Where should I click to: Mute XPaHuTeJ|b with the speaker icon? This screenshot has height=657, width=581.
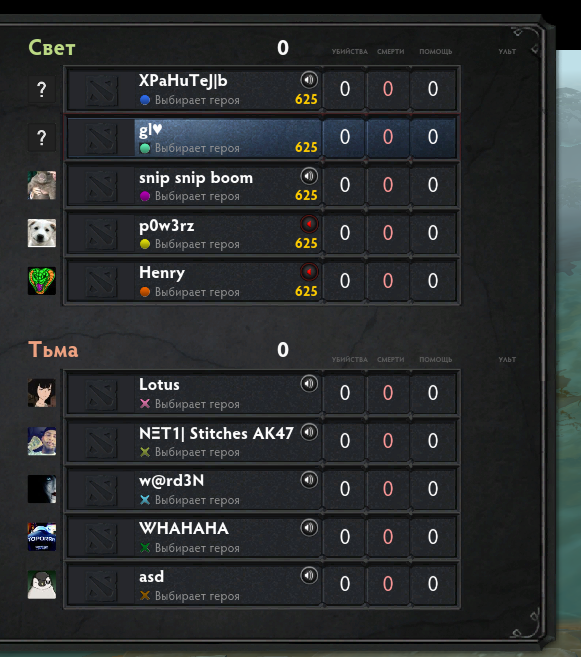click(x=309, y=80)
